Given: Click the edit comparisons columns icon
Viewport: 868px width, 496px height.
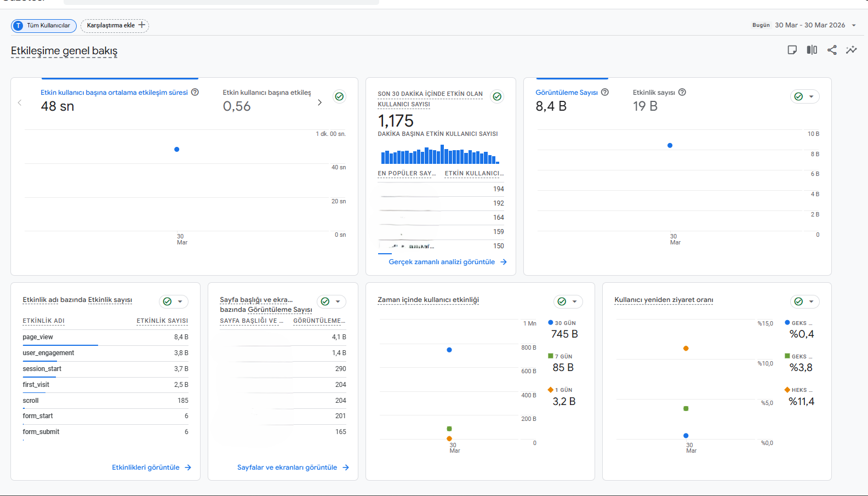Looking at the screenshot, I should pyautogui.click(x=812, y=50).
